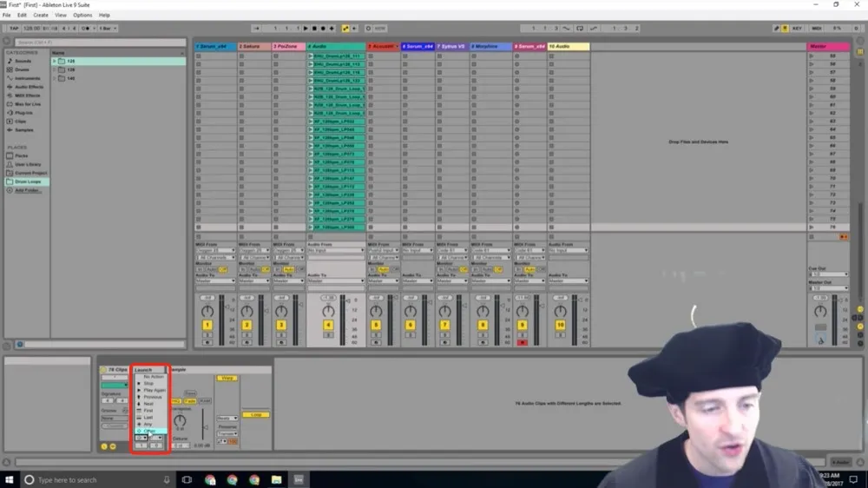Launch the EHU_DrumLp128_111 clip

[311, 56]
